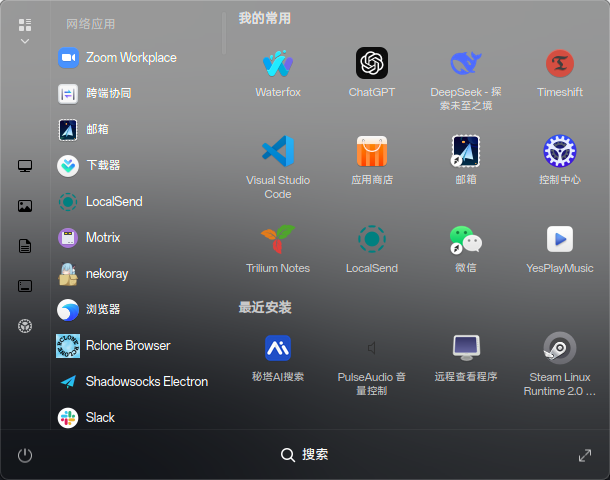Open LocalSend in favorites grid
The image size is (610, 480).
(372, 249)
